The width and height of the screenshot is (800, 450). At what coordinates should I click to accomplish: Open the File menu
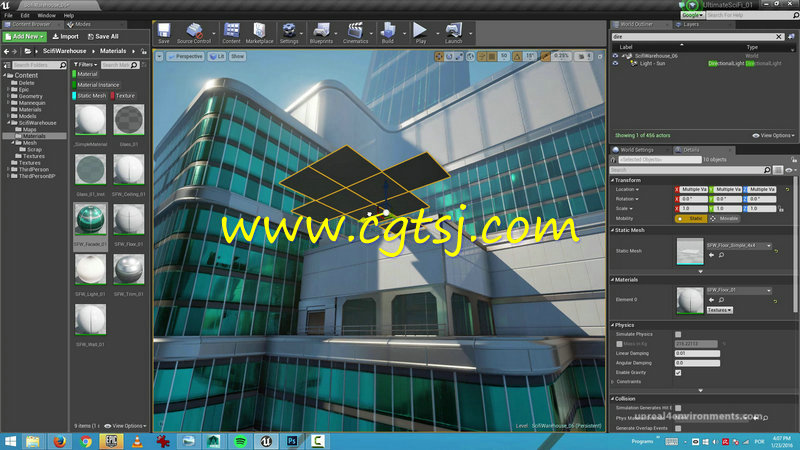(8, 15)
